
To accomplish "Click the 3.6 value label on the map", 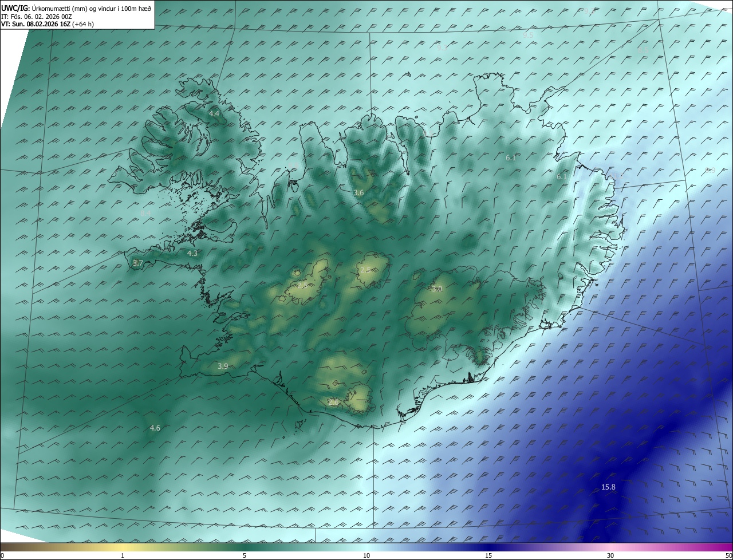I will [358, 193].
